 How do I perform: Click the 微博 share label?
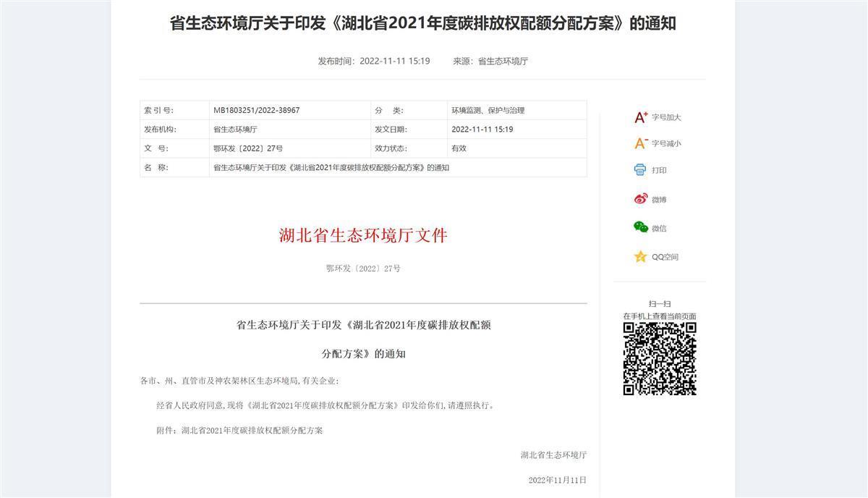point(659,200)
